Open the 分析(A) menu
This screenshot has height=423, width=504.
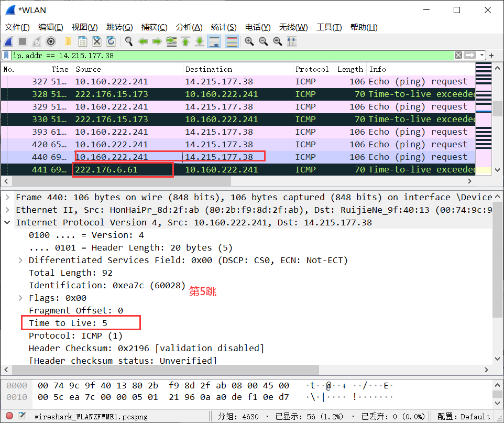click(189, 27)
